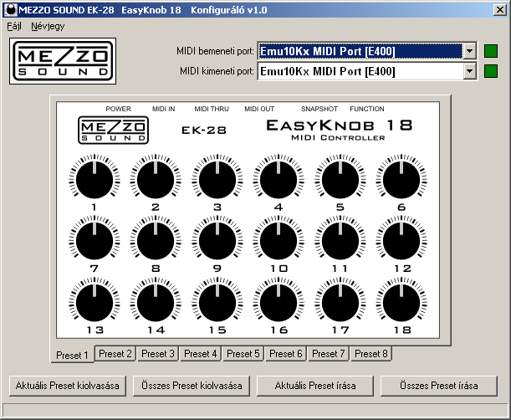Click the MIDI THRU label
This screenshot has height=420, width=511.
tap(212, 109)
